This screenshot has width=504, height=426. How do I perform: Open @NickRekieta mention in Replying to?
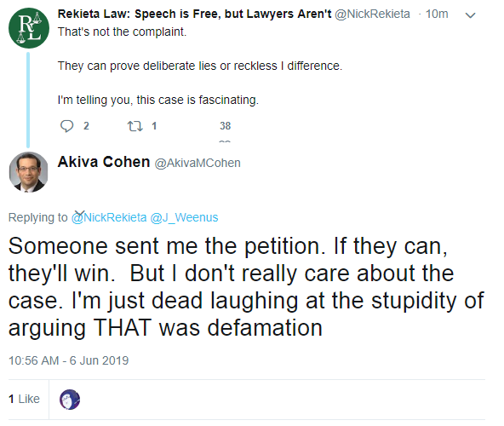click(109, 217)
